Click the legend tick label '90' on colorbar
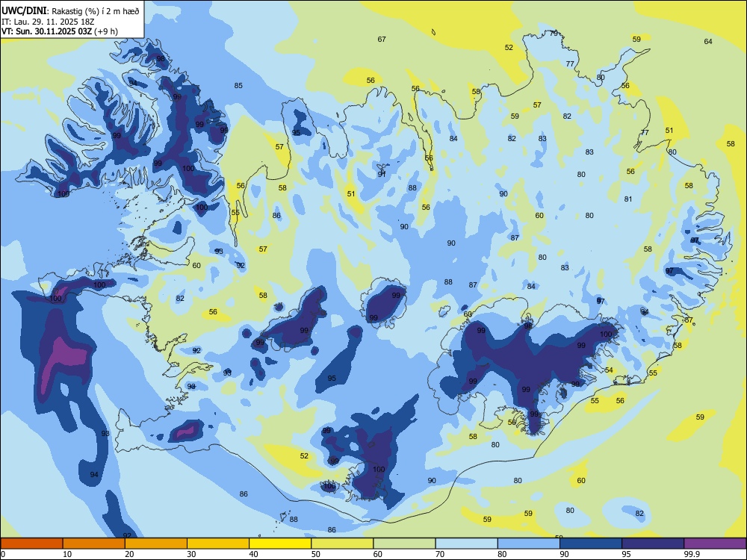This screenshot has width=747, height=560. pos(565,554)
